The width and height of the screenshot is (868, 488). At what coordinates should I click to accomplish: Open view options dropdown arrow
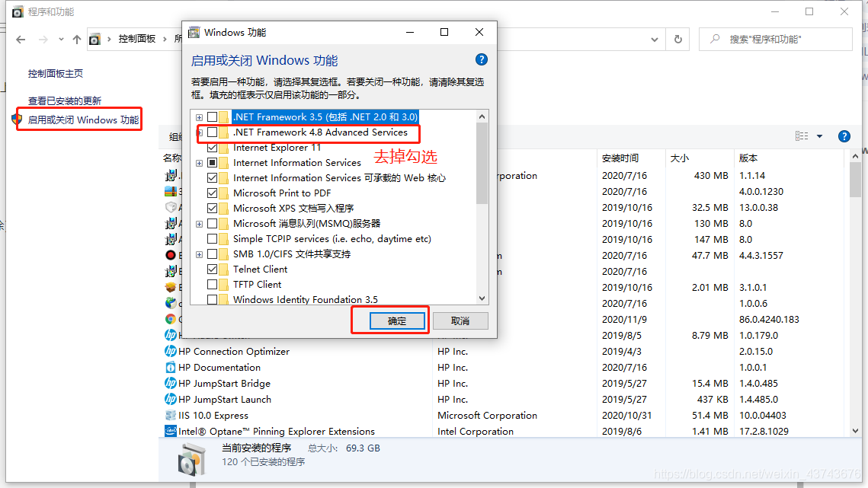pos(820,136)
